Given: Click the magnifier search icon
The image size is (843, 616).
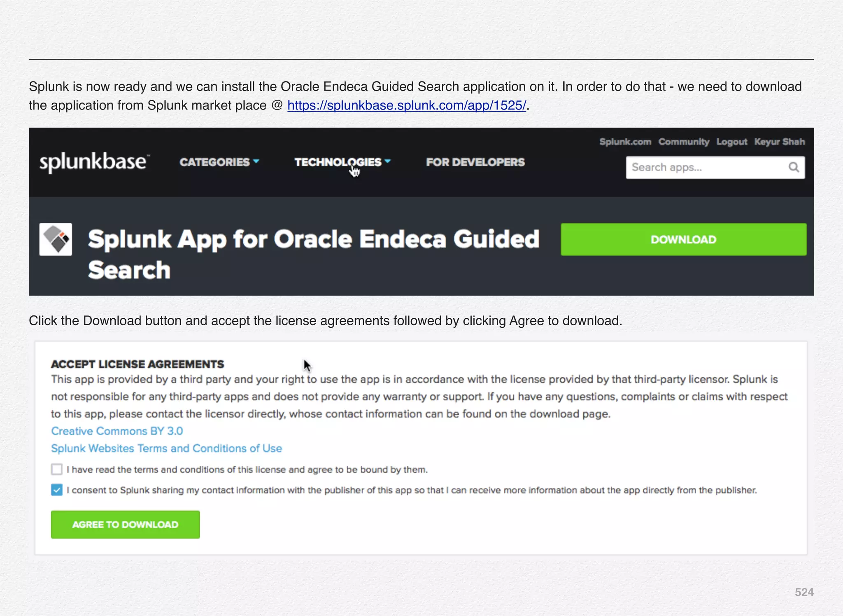Looking at the screenshot, I should 794,167.
